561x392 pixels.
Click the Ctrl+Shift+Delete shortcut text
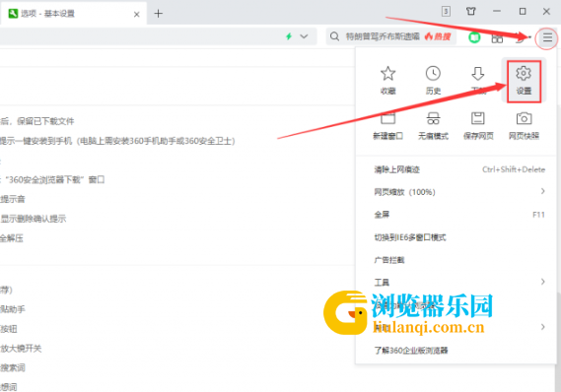pyautogui.click(x=514, y=169)
